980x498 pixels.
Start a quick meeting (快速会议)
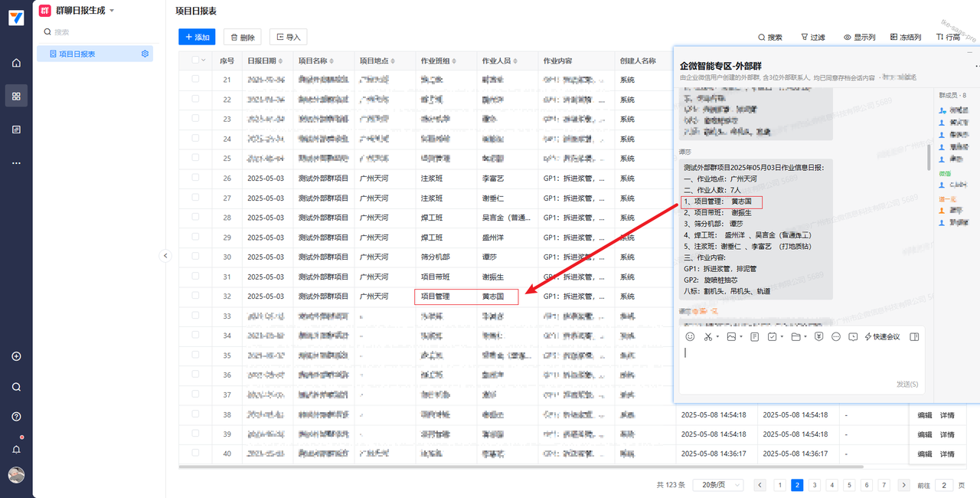(x=881, y=336)
